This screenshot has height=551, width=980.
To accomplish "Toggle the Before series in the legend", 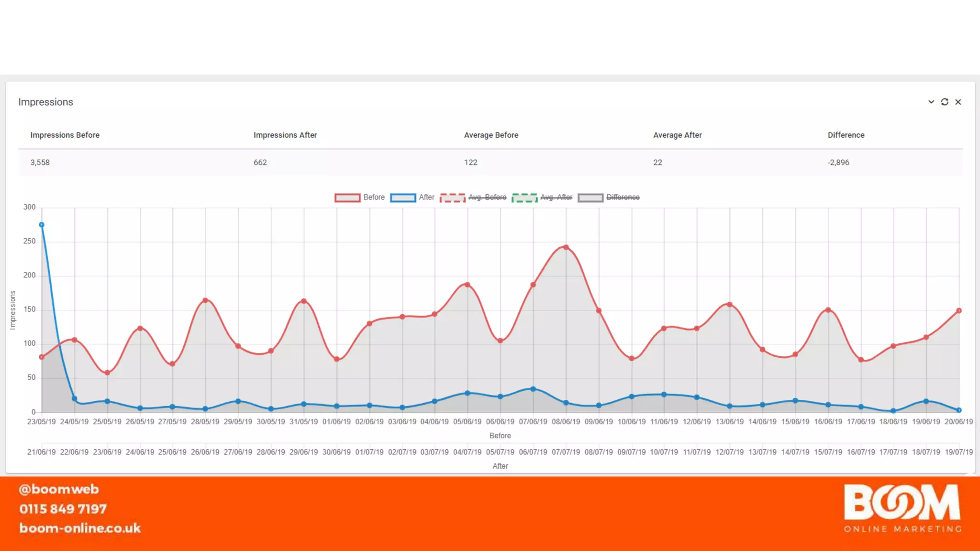I will pos(374,197).
